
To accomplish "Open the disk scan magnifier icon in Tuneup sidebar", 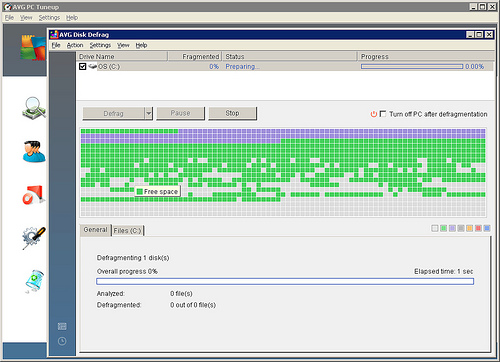I will [x=34, y=108].
